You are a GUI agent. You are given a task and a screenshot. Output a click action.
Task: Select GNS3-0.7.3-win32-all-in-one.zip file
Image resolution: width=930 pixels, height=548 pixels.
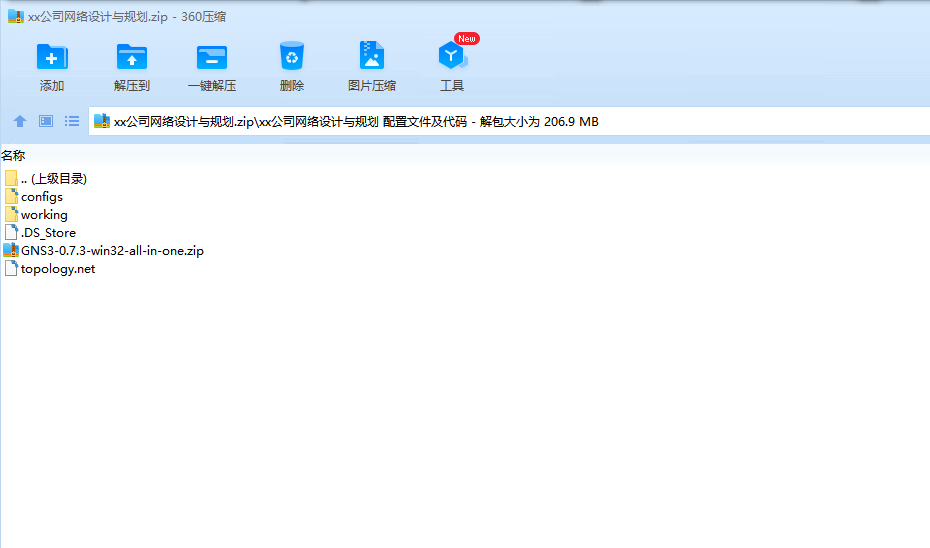(104, 251)
